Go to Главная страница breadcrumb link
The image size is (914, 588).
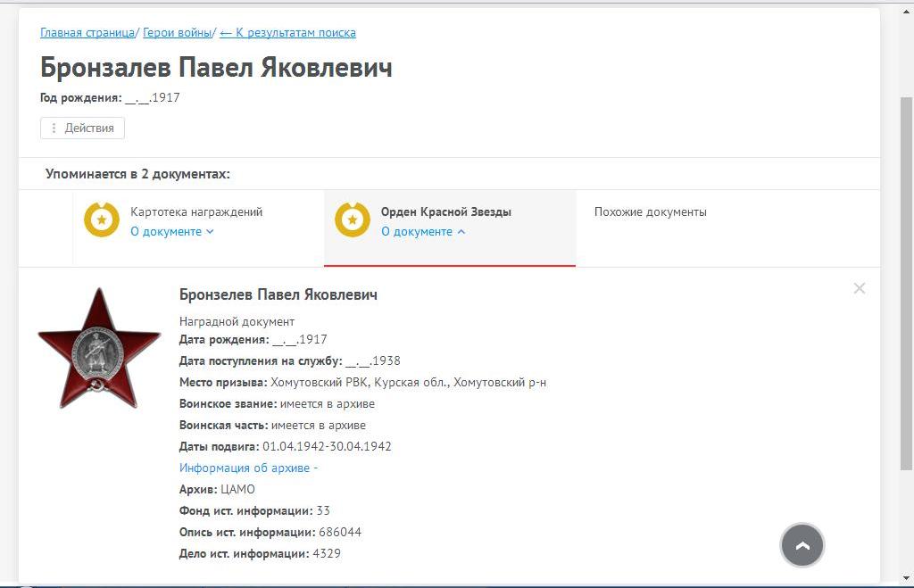87,33
